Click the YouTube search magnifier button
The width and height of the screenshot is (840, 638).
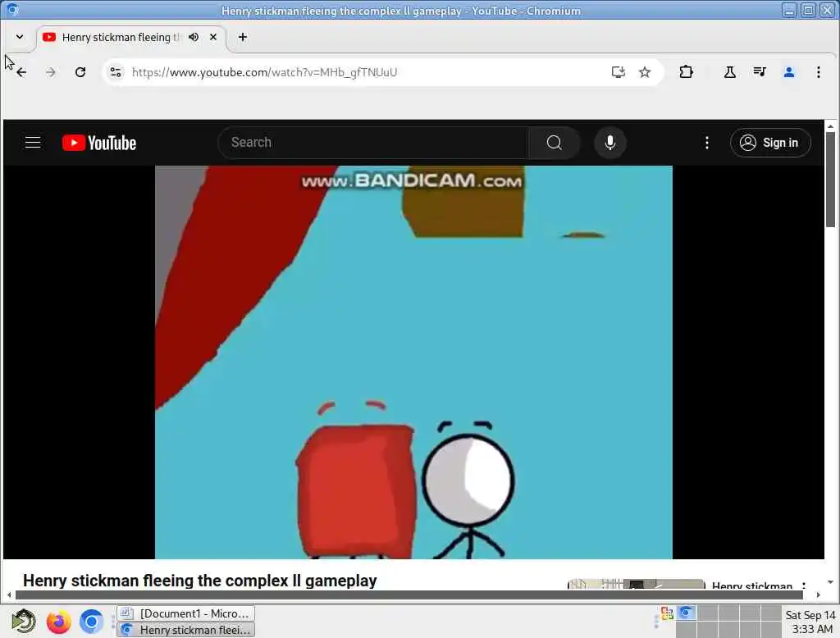pyautogui.click(x=555, y=143)
